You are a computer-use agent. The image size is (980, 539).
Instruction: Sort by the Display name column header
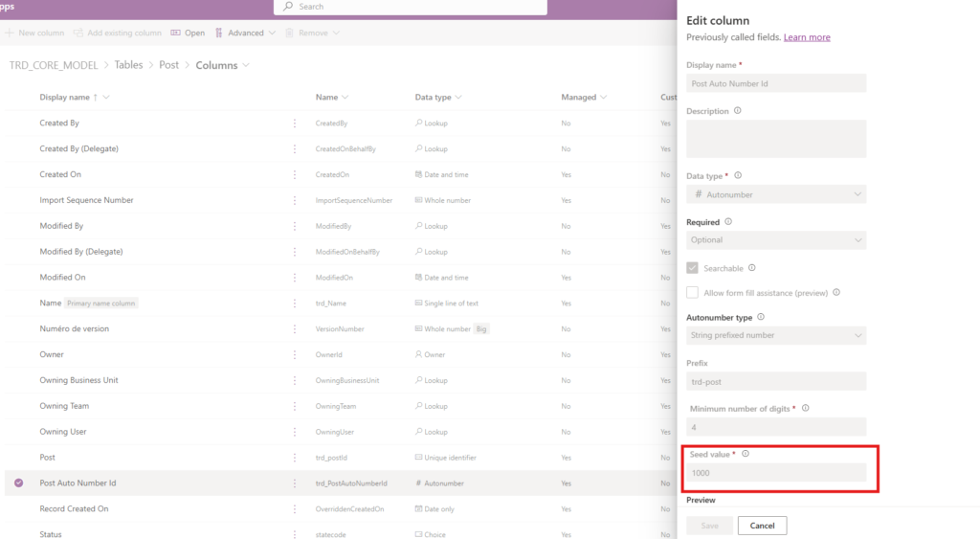64,98
